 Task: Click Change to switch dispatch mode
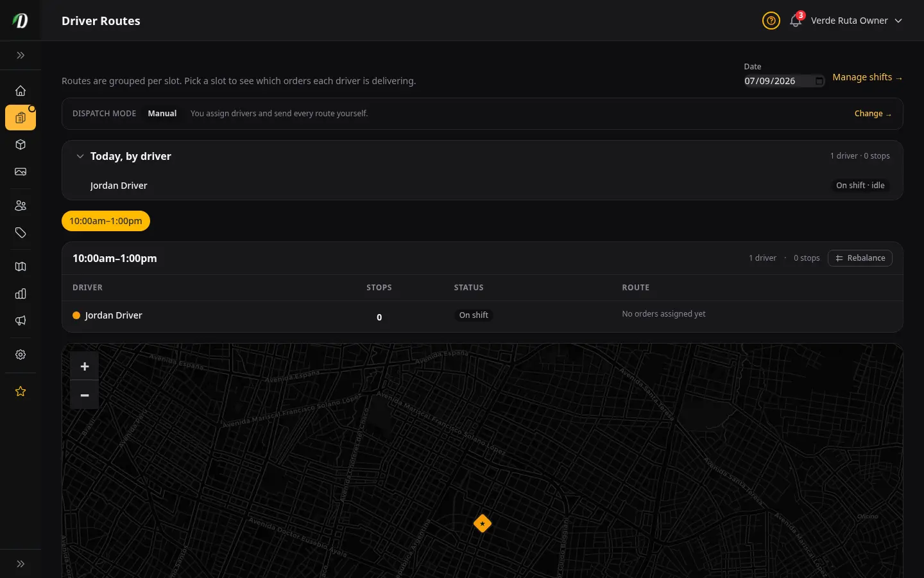click(x=873, y=114)
